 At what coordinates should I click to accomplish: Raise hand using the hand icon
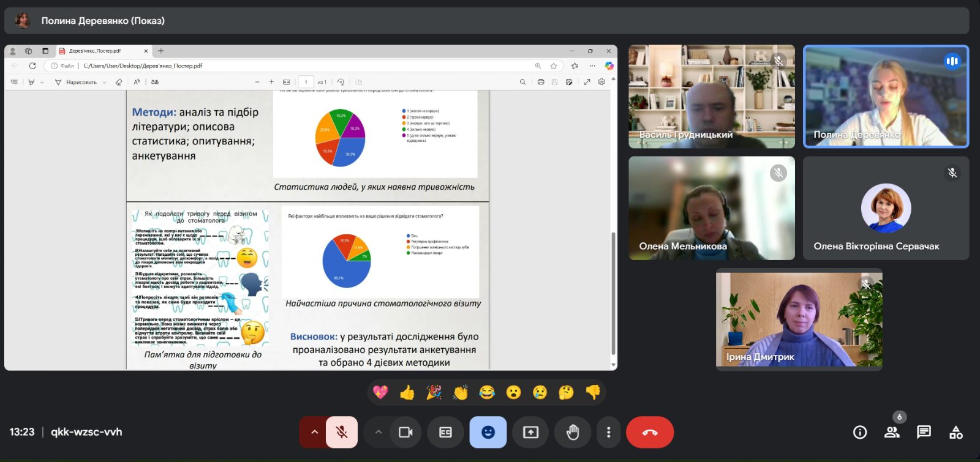572,432
